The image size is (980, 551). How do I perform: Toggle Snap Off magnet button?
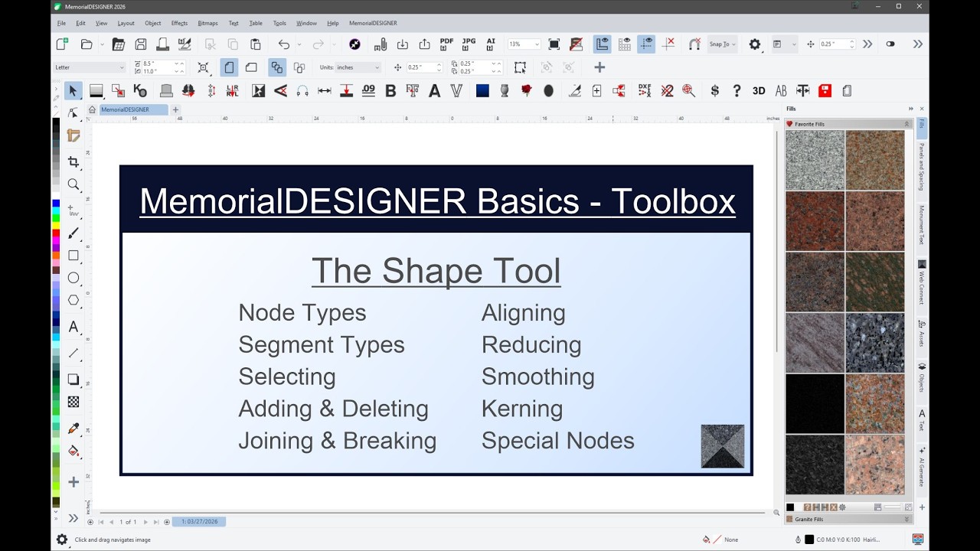coord(694,44)
